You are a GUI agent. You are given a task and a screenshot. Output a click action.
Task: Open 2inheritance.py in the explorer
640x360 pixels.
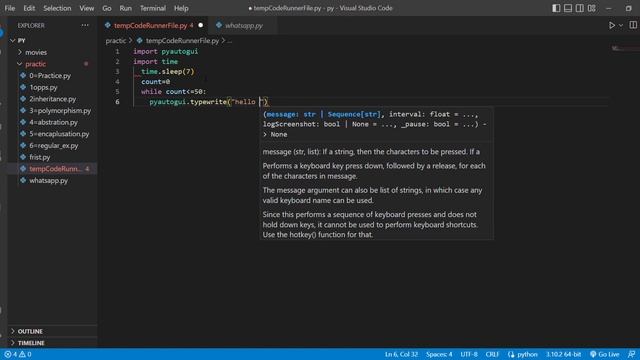(x=52, y=99)
